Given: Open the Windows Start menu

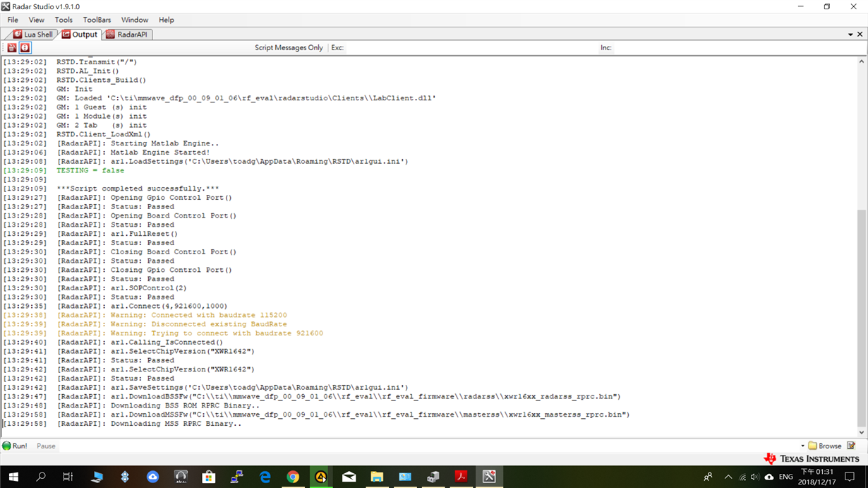Looking at the screenshot, I should pyautogui.click(x=13, y=477).
